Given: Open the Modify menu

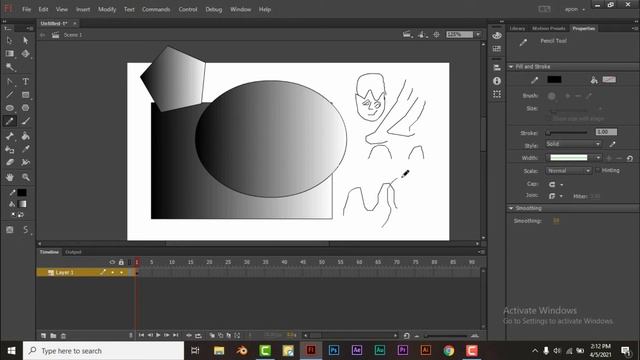Looking at the screenshot, I should click(107, 9).
